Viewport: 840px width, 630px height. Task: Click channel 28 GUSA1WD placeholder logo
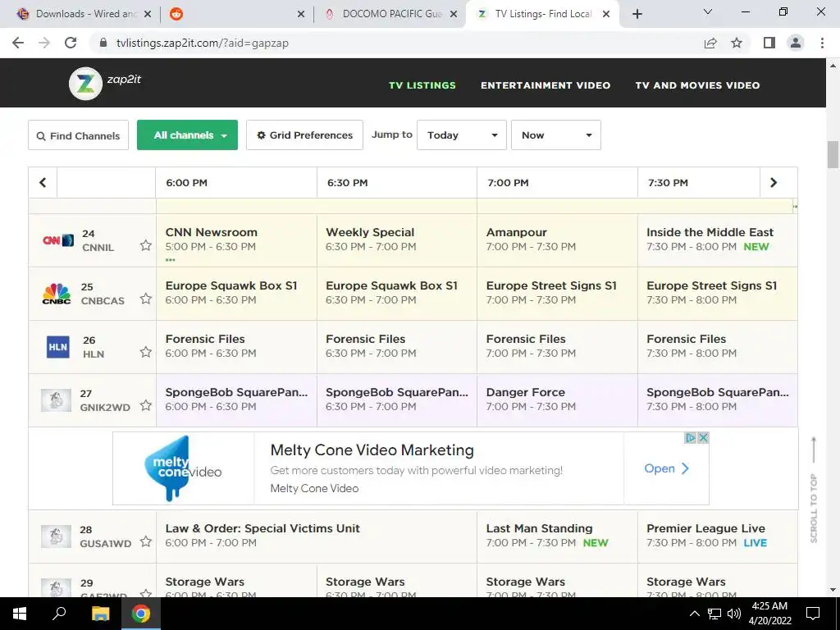[x=57, y=536]
